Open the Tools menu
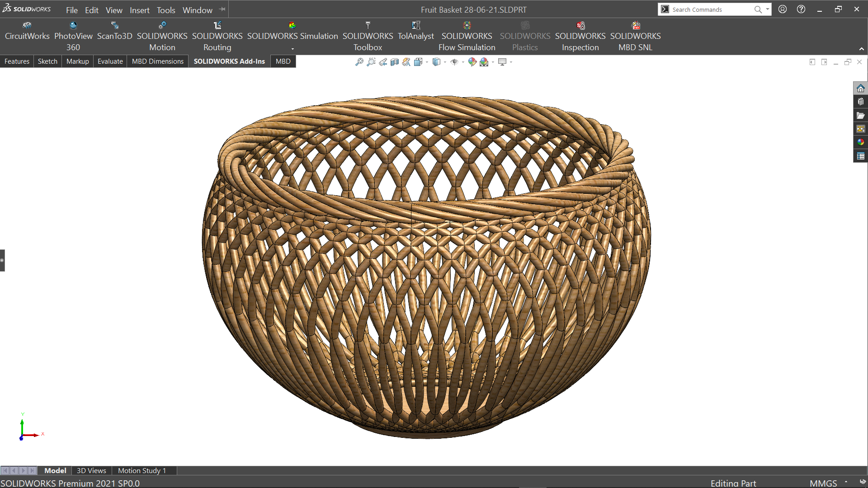The image size is (868, 488). click(166, 10)
